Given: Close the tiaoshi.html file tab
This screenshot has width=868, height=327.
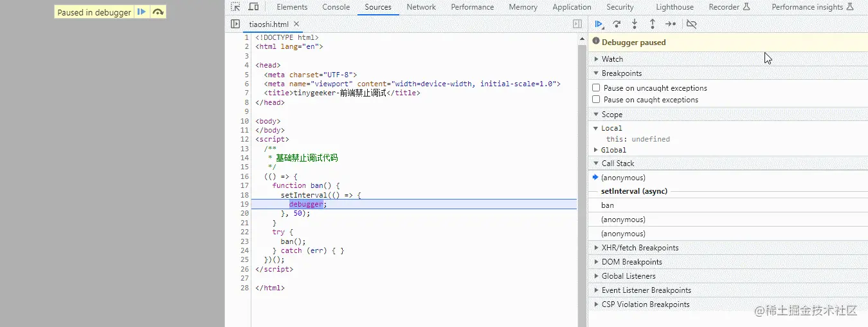Looking at the screenshot, I should pyautogui.click(x=297, y=24).
